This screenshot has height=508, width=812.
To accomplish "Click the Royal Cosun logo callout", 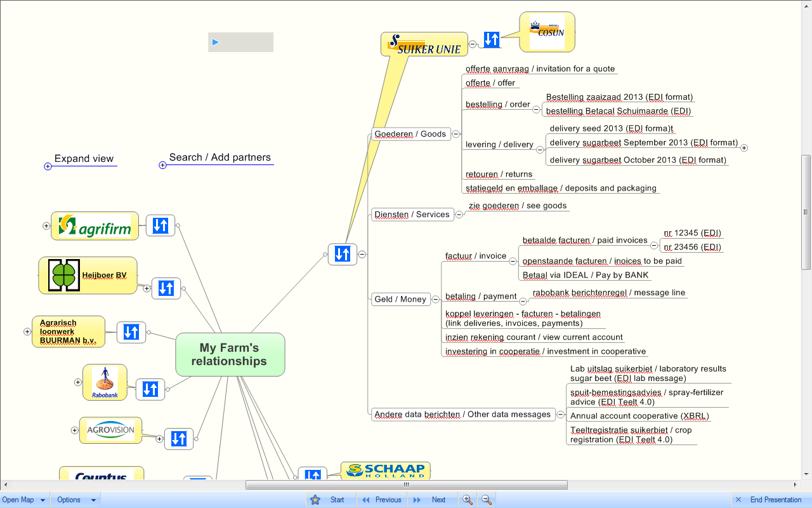I will click(547, 32).
